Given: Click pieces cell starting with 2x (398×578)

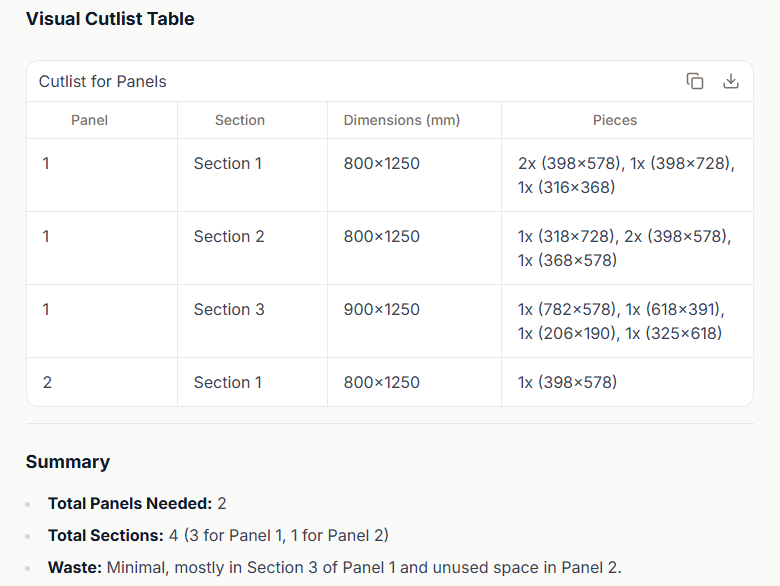Looking at the screenshot, I should tap(627, 175).
